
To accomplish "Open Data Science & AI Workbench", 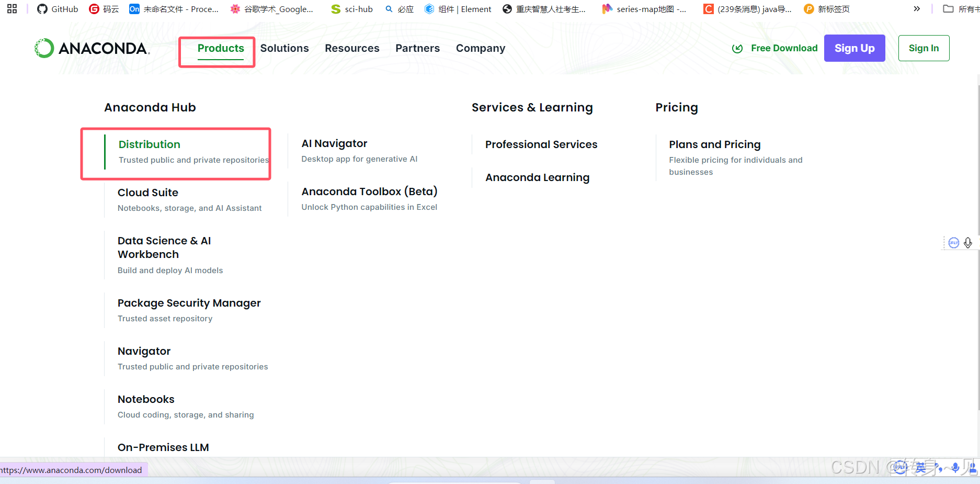I will (164, 247).
